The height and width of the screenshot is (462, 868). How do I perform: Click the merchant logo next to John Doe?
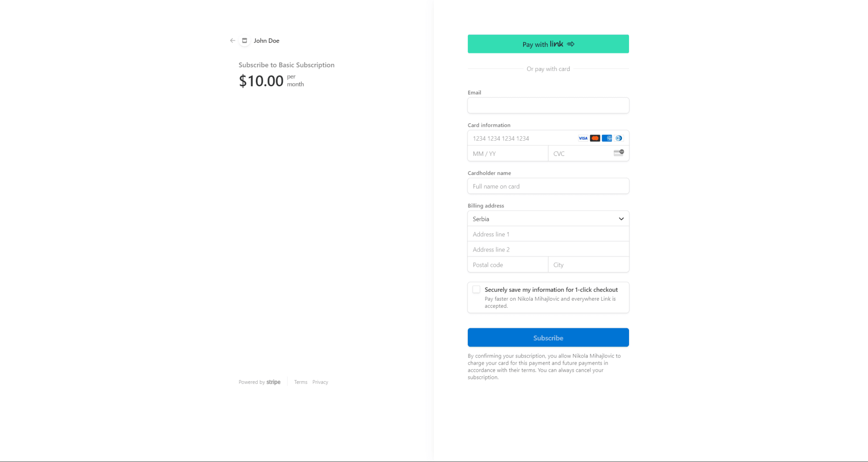244,40
